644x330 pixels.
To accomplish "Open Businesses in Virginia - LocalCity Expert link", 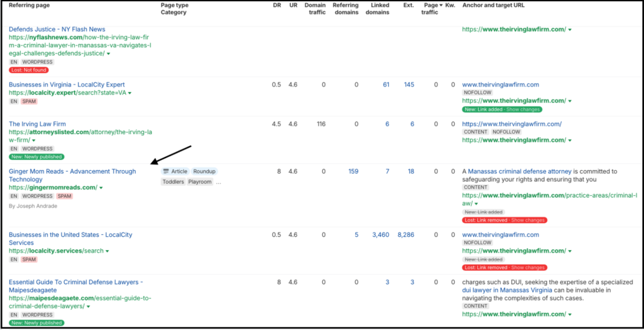I will [x=67, y=85].
